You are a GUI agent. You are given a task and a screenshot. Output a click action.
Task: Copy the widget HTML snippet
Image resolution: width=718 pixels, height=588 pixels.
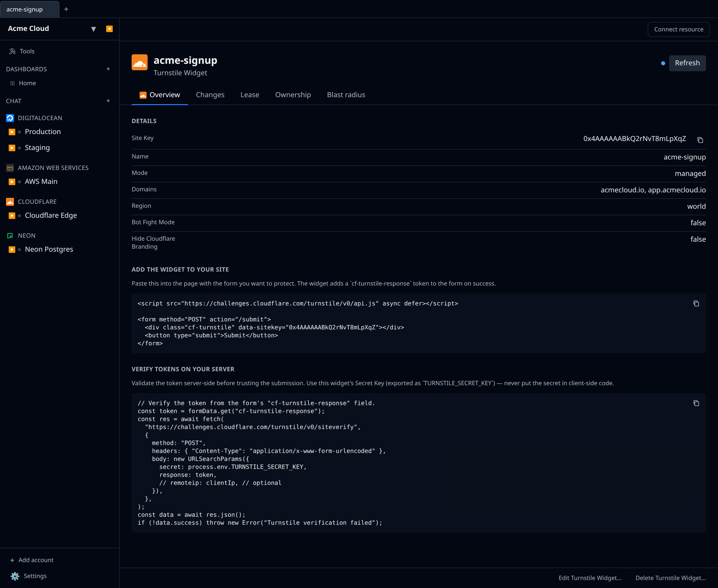point(696,303)
